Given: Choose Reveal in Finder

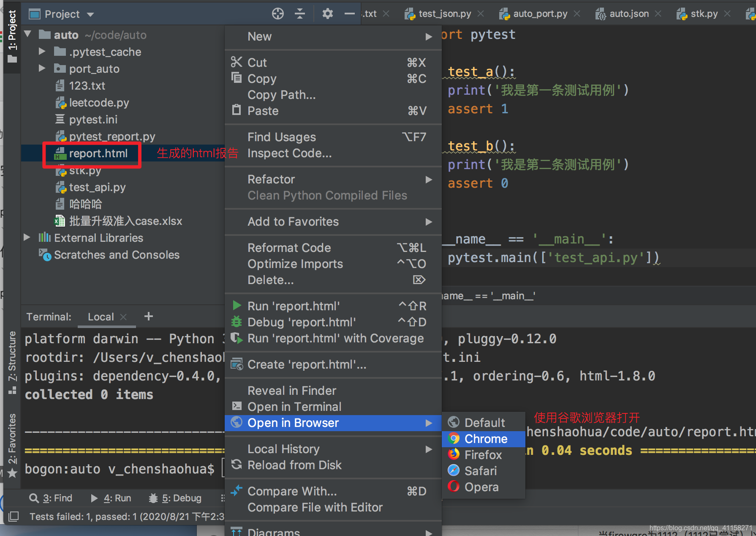Looking at the screenshot, I should (x=333, y=391).
